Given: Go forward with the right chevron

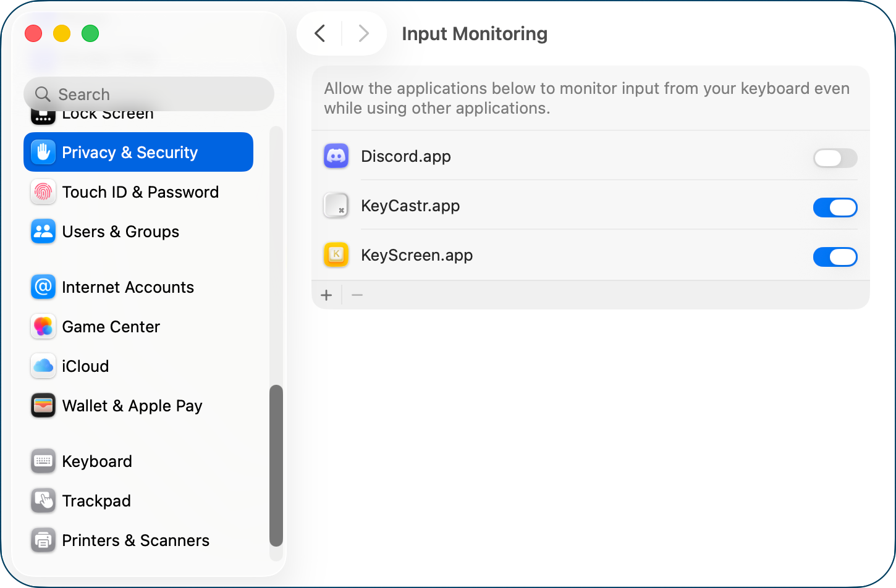Looking at the screenshot, I should [x=364, y=33].
